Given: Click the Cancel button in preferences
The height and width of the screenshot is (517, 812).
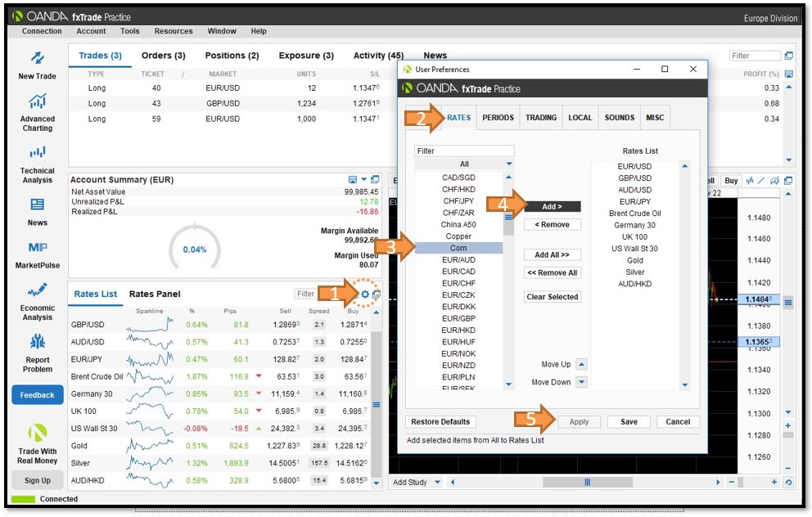Looking at the screenshot, I should click(678, 422).
